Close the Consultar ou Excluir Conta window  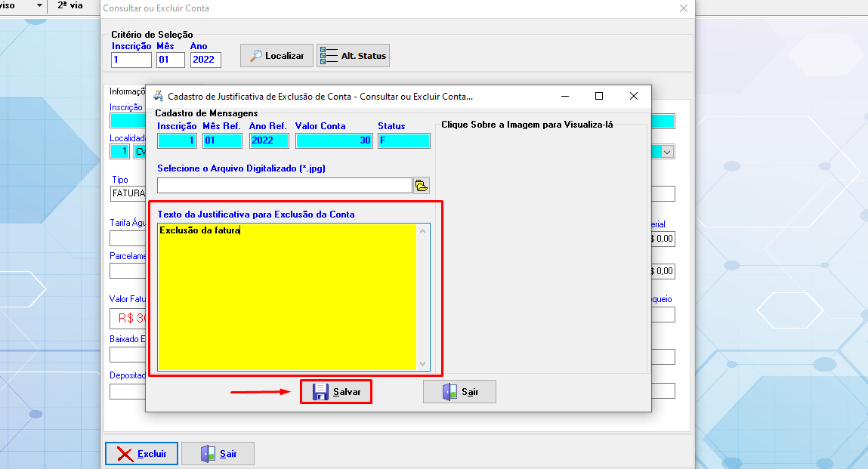[x=684, y=8]
